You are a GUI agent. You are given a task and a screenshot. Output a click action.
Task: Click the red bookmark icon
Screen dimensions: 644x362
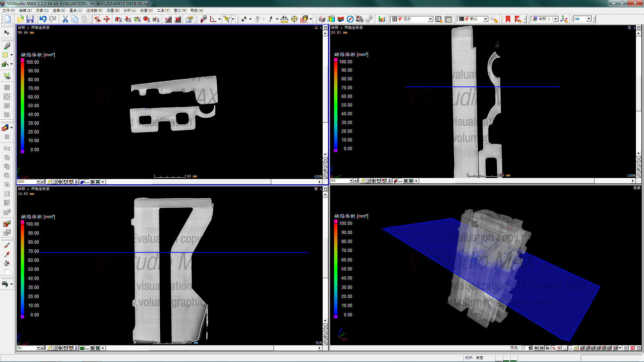coord(508,19)
